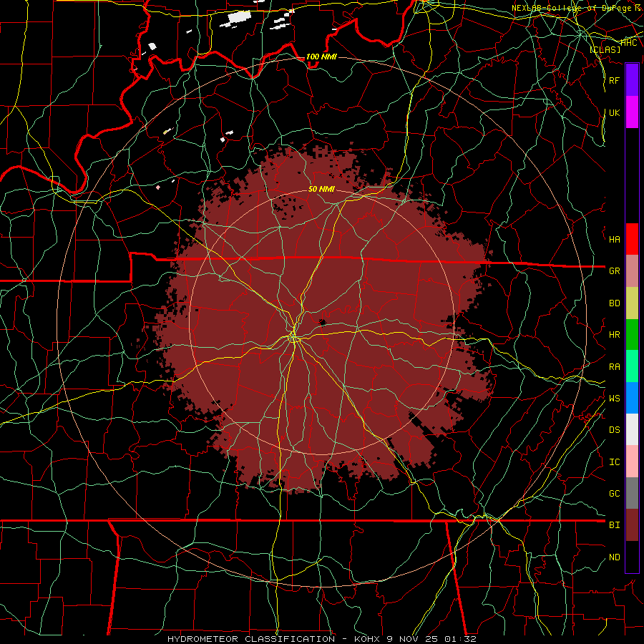Select the "BI" biological legend label

coord(614,525)
